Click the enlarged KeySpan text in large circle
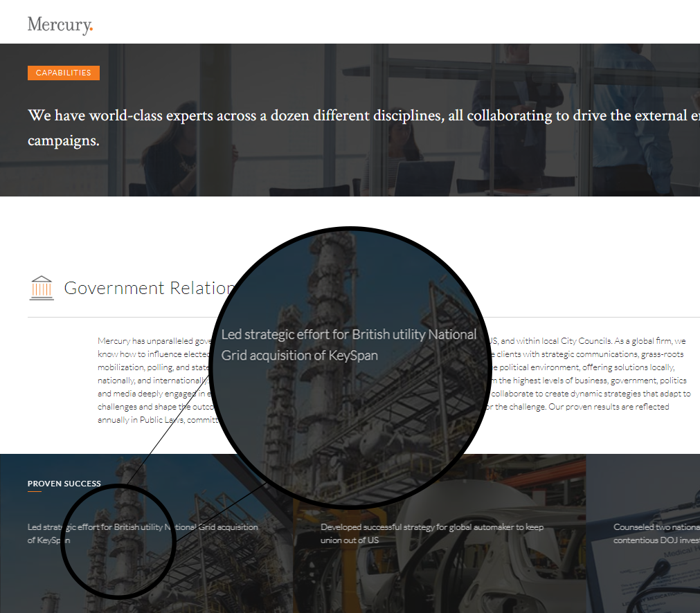Screen dimensions: 700x613 349,345
